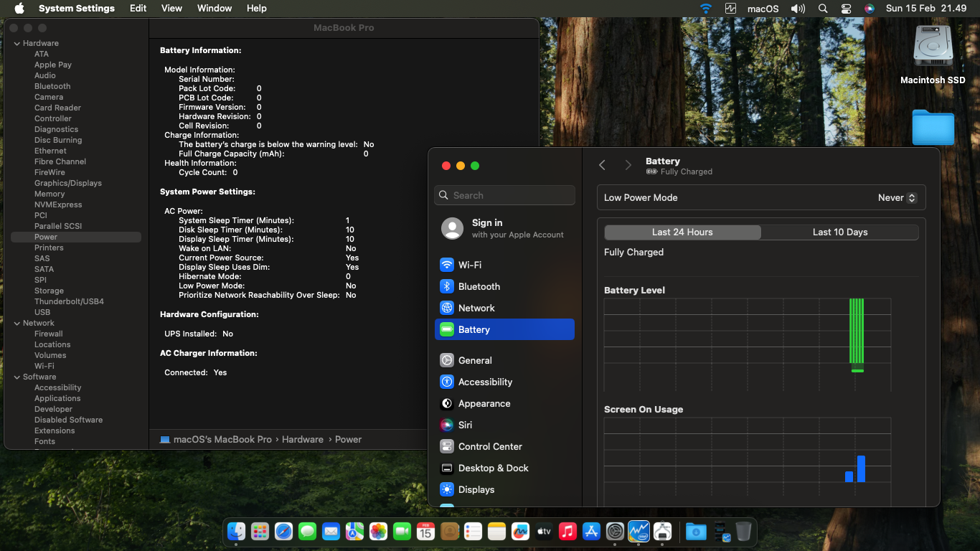980x551 pixels.
Task: Open Calendar in the Dock
Action: tap(425, 531)
